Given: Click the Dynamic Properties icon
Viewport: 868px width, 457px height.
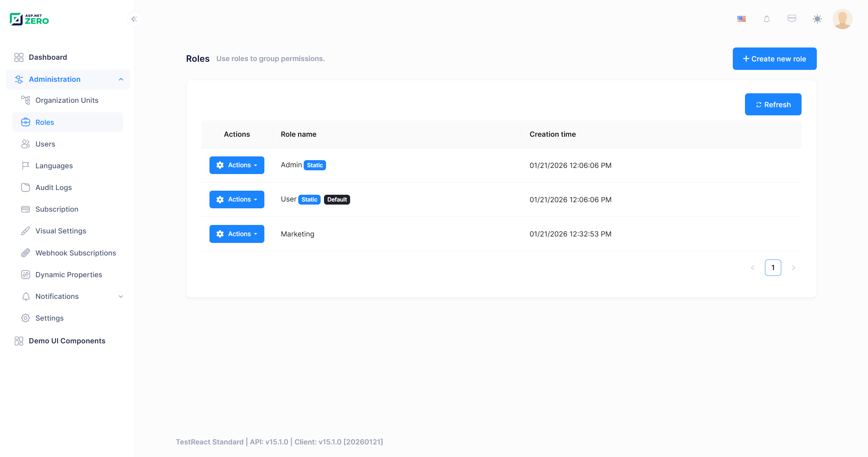Looking at the screenshot, I should (26, 275).
